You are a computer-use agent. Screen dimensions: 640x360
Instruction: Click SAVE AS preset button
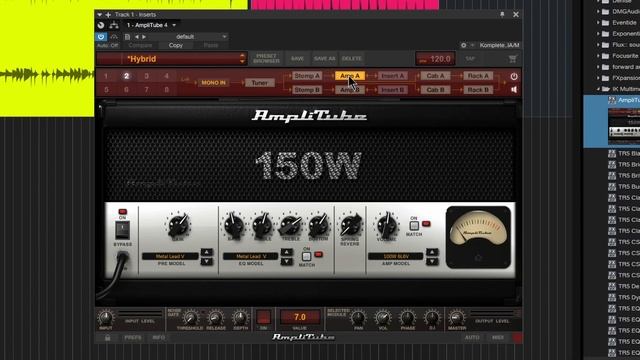[x=324, y=59]
